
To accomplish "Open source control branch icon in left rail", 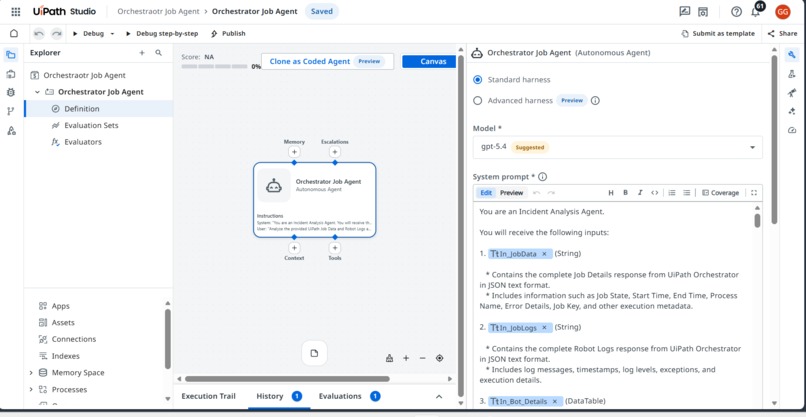I will click(11, 111).
